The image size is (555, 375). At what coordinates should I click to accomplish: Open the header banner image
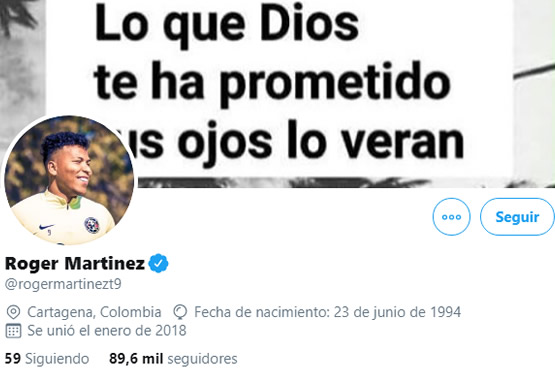[x=278, y=93]
